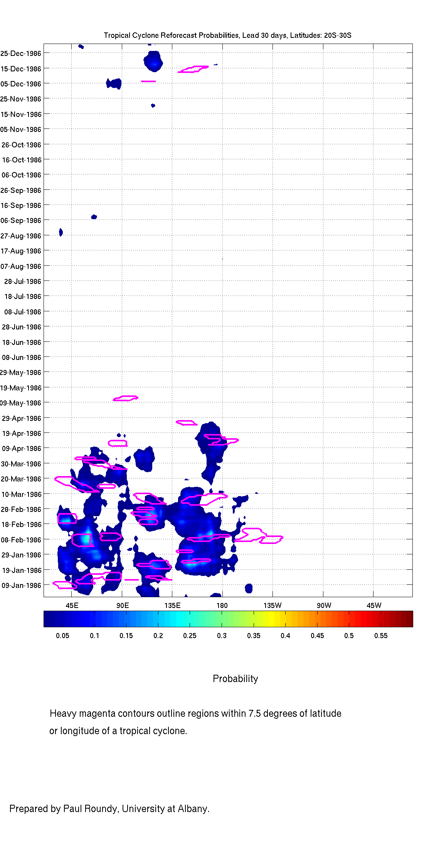The height and width of the screenshot is (868, 434).
Task: Click the 09-May-1986 date label
Action: click(x=20, y=403)
